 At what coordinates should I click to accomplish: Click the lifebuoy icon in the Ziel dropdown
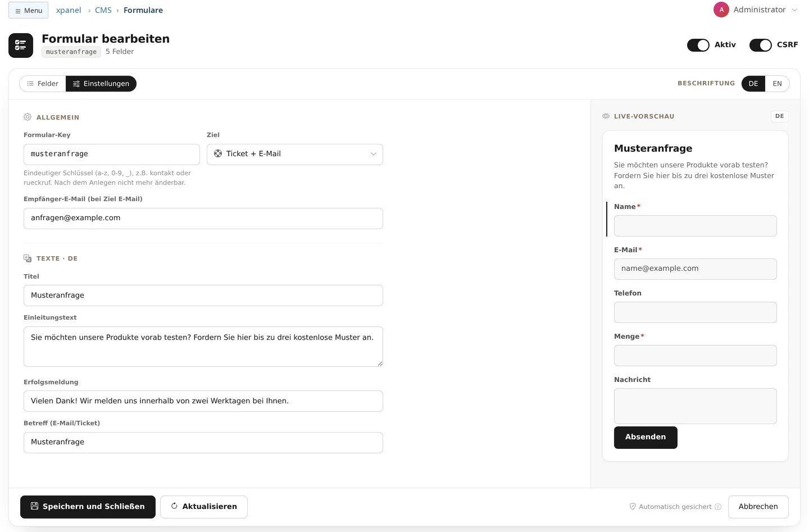(x=218, y=153)
